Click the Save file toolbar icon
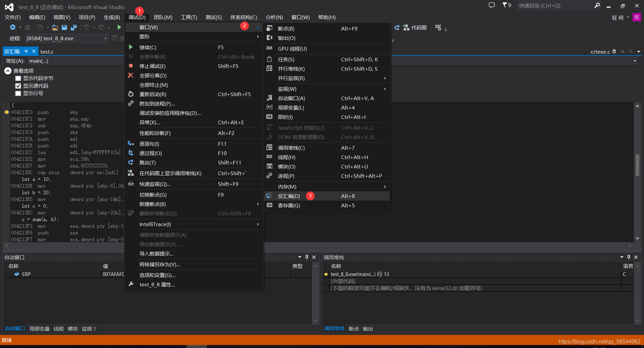The image size is (644, 348). pyautogui.click(x=64, y=27)
